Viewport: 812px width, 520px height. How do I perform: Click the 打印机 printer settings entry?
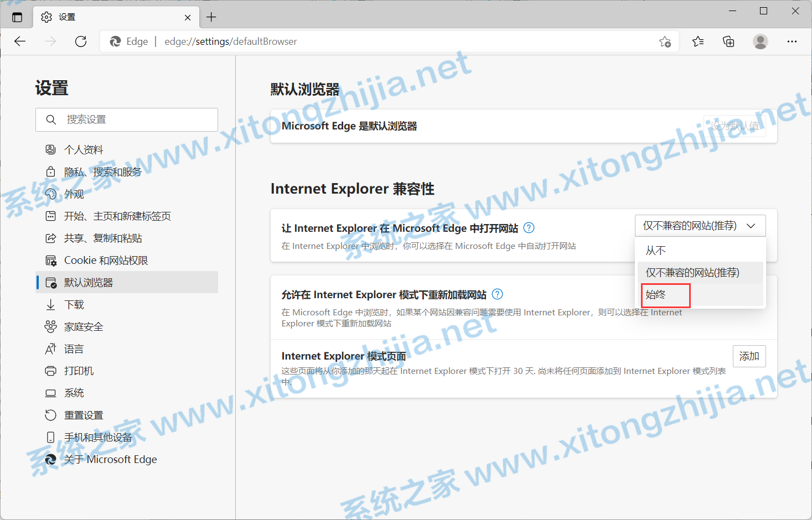[77, 371]
